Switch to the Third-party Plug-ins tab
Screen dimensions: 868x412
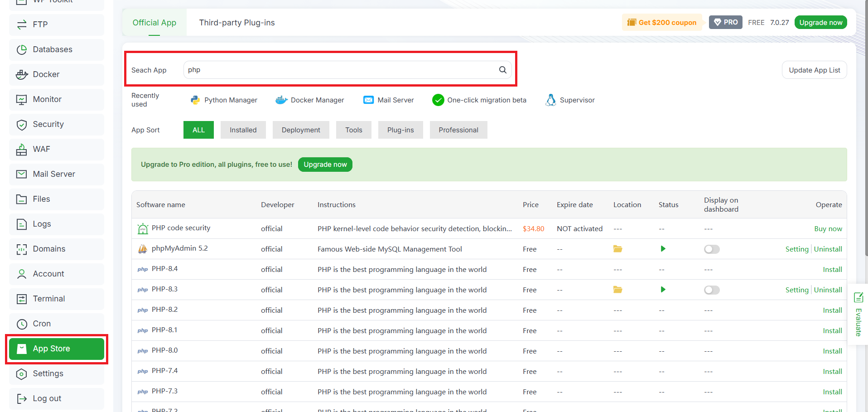[237, 23]
